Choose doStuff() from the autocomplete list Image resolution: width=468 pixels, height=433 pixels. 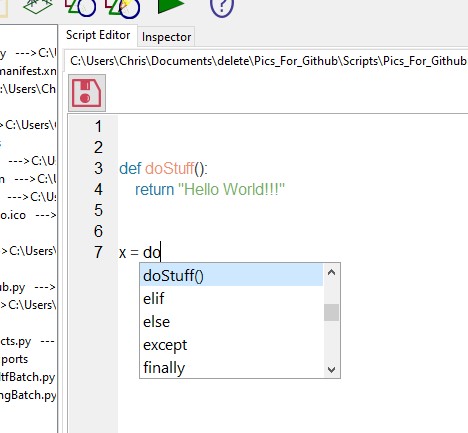pyautogui.click(x=231, y=276)
